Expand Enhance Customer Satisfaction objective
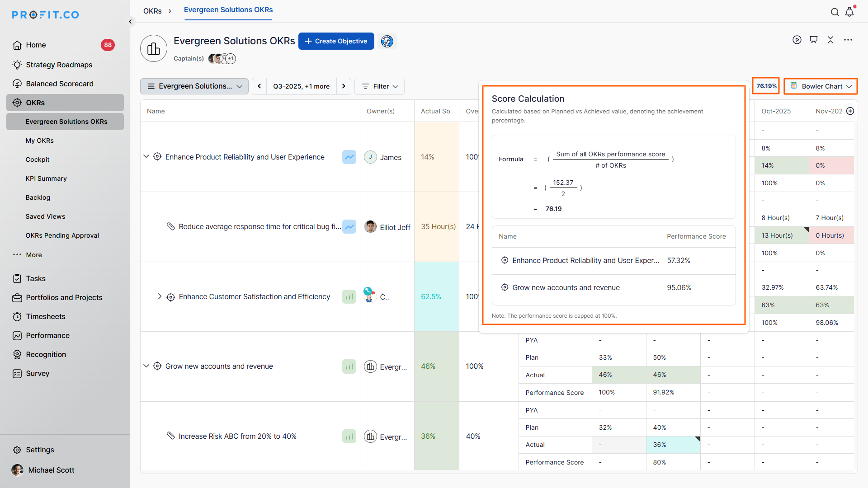This screenshot has width=868, height=488. (159, 296)
